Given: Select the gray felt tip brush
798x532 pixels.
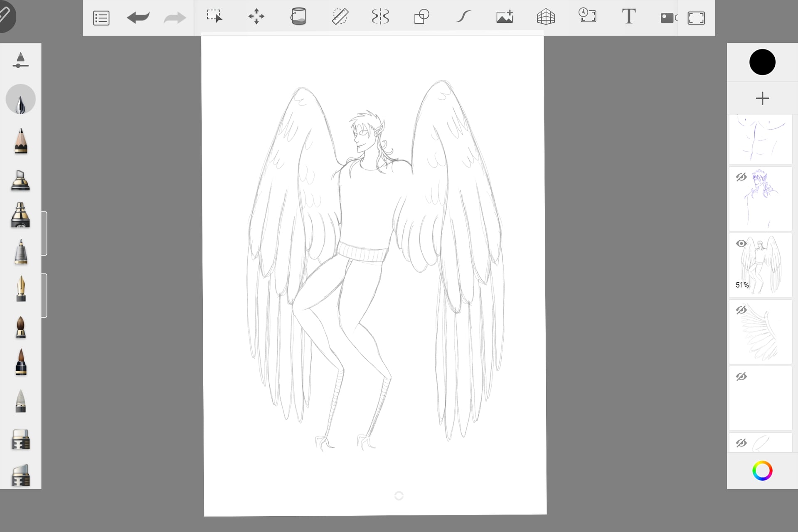Looking at the screenshot, I should click(20, 401).
